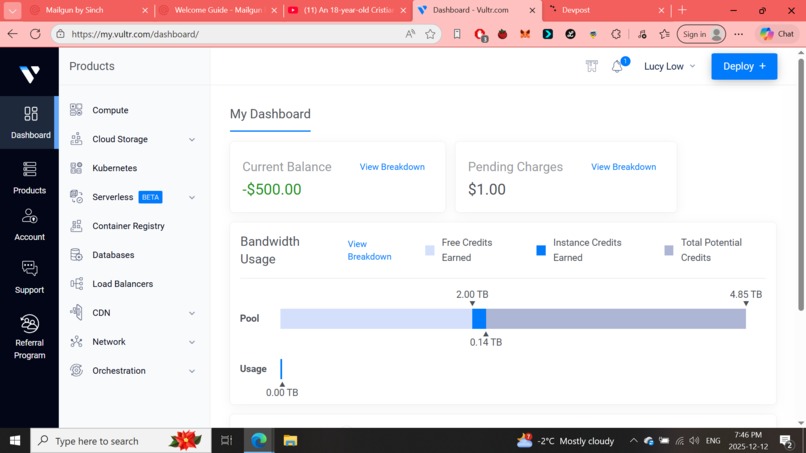Open the Lucy Low account dropdown
The height and width of the screenshot is (453, 806).
pos(669,66)
